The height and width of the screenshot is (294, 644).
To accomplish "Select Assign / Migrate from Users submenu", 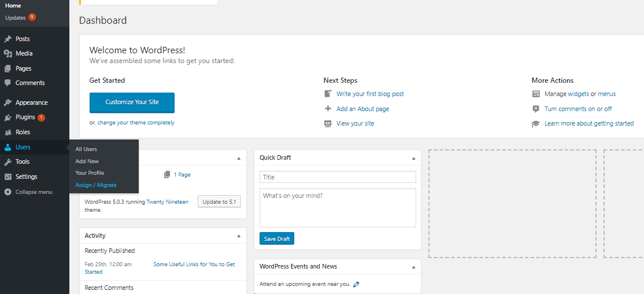I will [96, 185].
